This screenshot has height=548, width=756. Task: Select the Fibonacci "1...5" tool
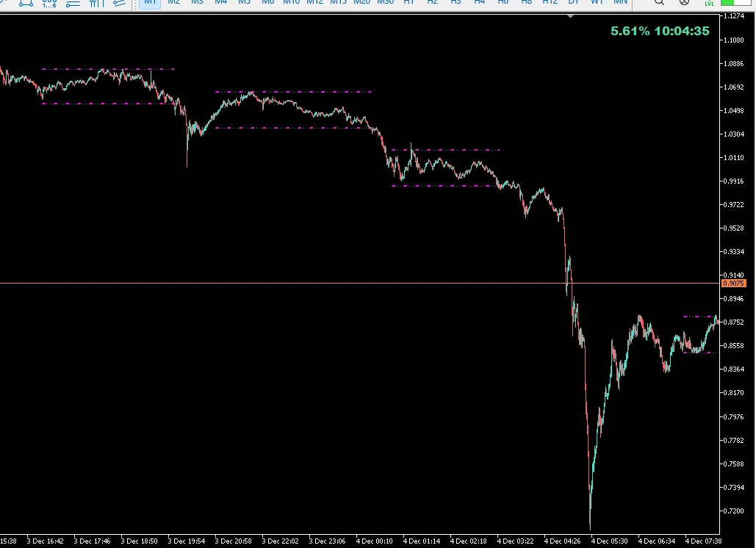48,4
